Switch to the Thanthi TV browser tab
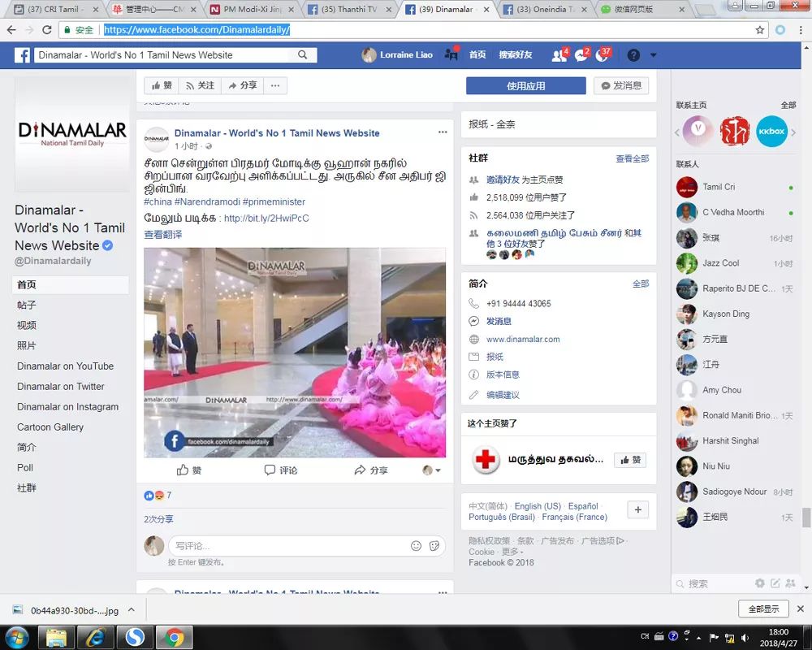Screen dimensions: 812x650 pos(349,9)
